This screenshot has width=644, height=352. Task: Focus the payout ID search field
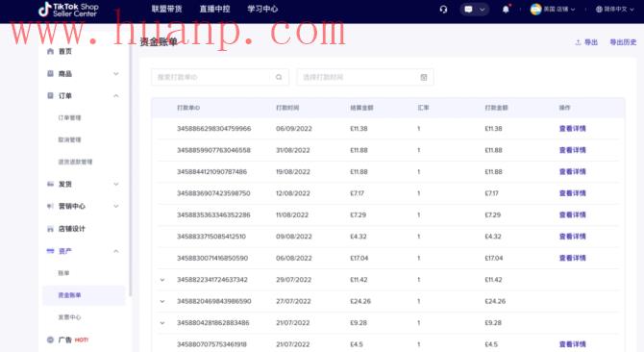click(x=220, y=77)
